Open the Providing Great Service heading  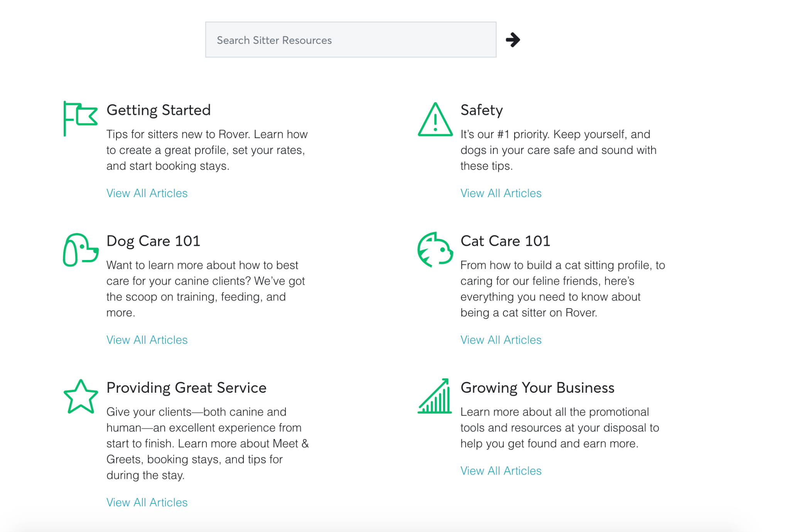coord(186,388)
